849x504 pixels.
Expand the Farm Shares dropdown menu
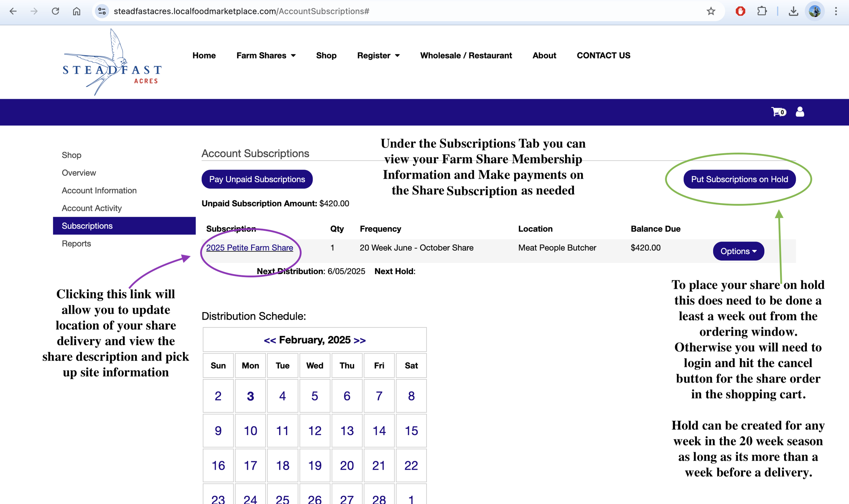pos(266,55)
